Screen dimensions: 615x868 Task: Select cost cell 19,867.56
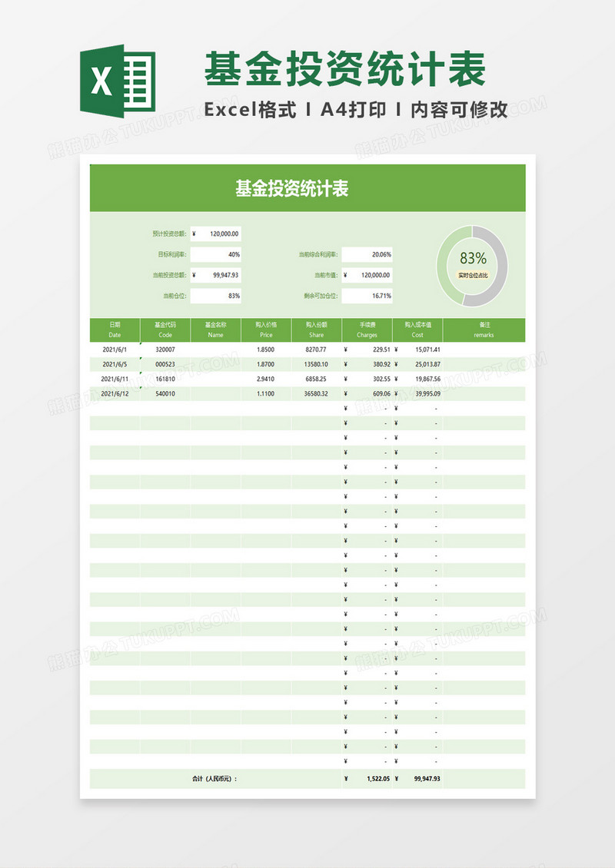point(417,379)
